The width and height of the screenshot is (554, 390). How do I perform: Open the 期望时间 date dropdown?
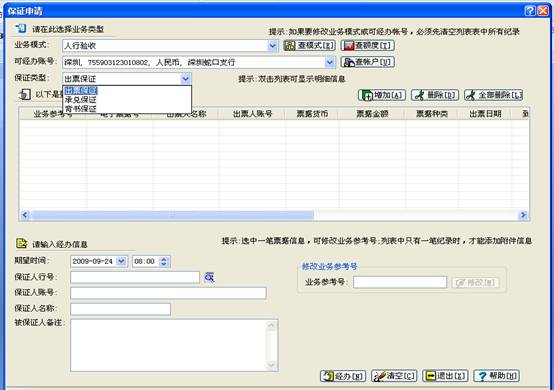tap(122, 261)
